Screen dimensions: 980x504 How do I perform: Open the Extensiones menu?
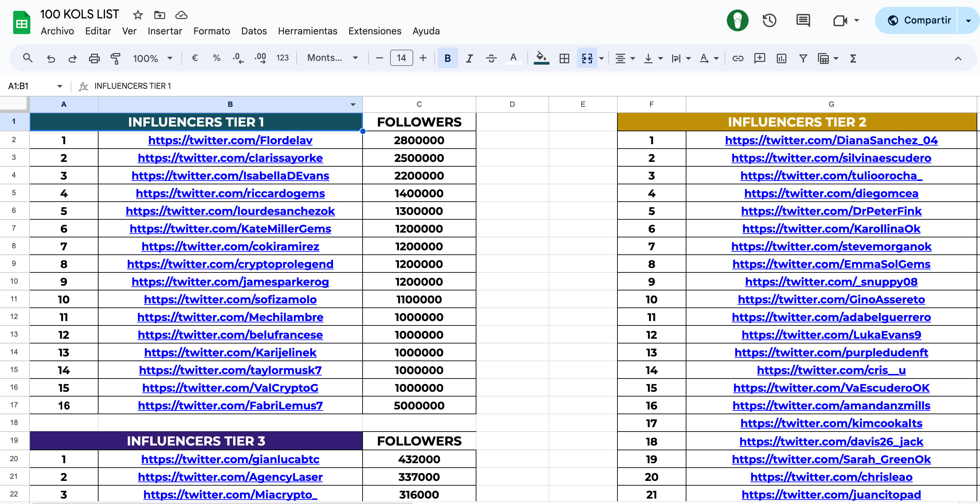tap(375, 31)
